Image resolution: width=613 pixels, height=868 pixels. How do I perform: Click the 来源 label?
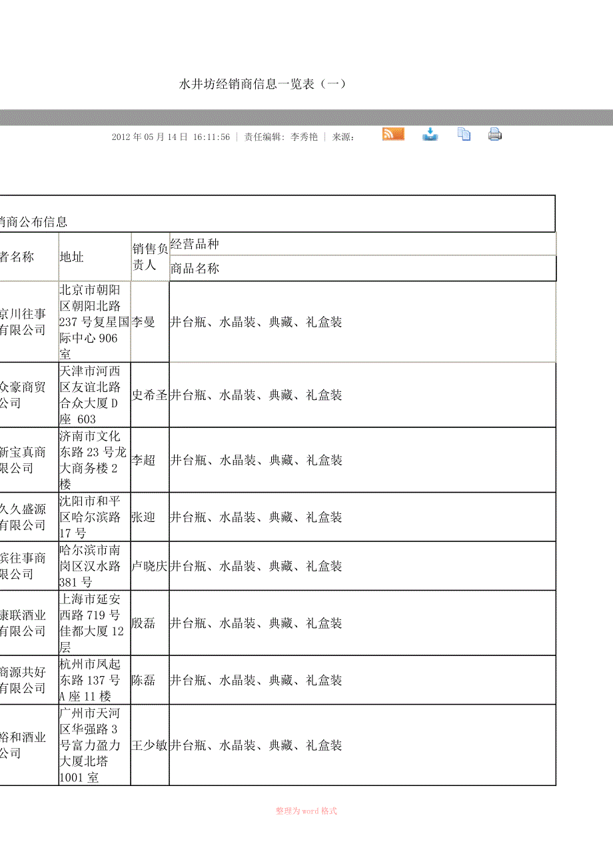pyautogui.click(x=342, y=137)
